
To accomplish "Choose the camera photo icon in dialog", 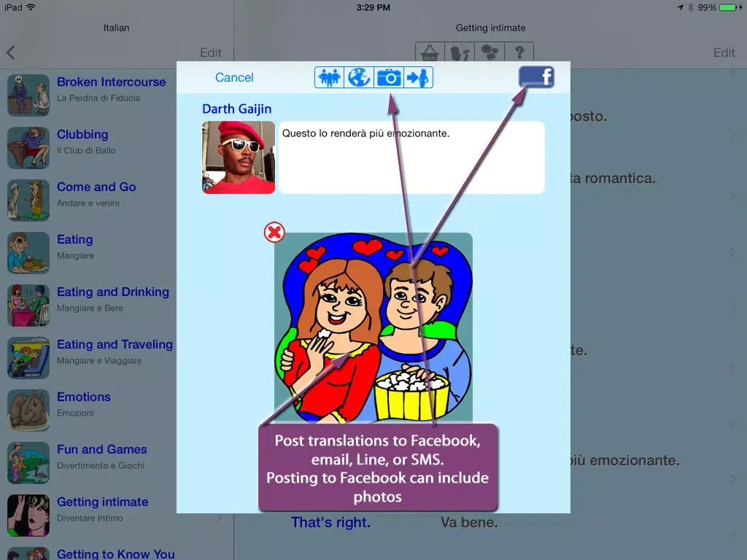I will (x=389, y=77).
